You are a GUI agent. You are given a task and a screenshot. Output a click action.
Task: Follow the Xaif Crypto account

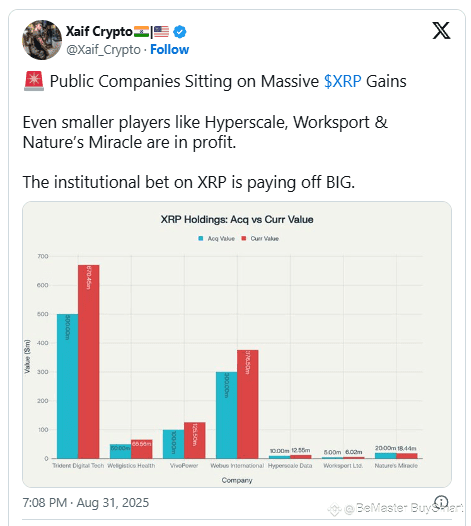169,50
